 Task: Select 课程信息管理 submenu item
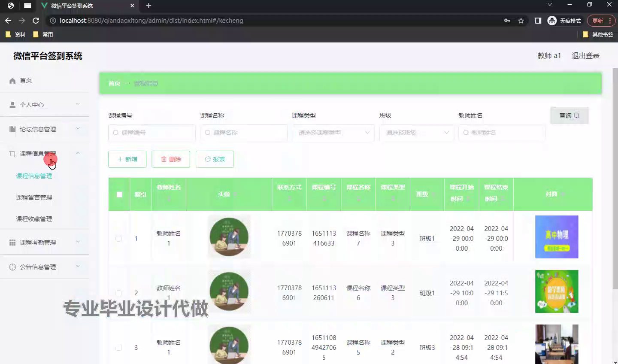[x=34, y=176]
